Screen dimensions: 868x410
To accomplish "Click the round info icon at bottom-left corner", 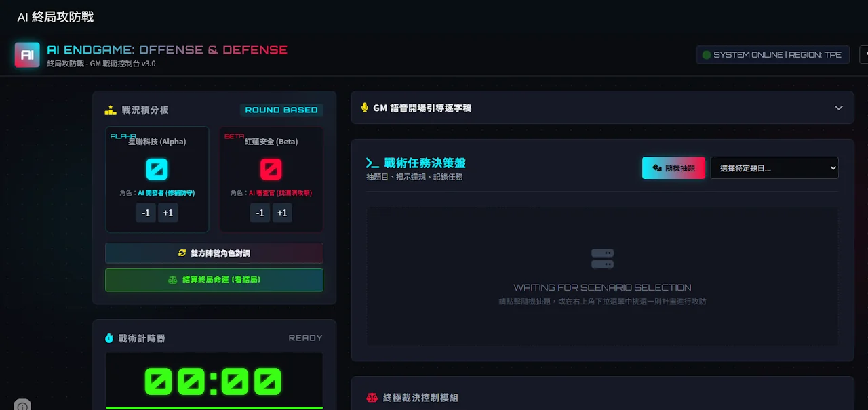I will click(x=22, y=405).
